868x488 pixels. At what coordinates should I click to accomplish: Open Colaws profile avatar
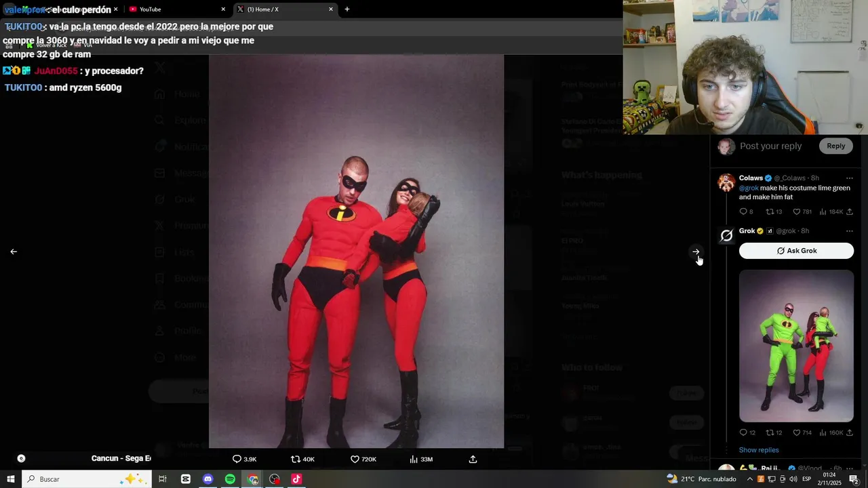[726, 182]
